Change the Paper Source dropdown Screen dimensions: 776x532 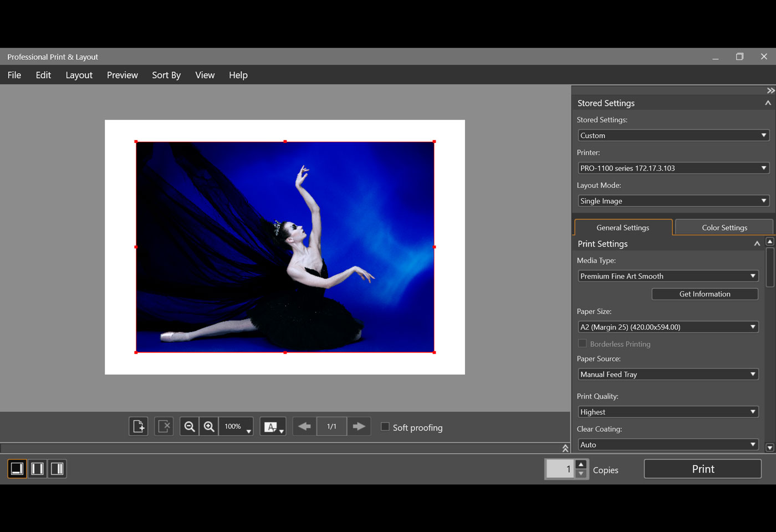click(x=667, y=374)
